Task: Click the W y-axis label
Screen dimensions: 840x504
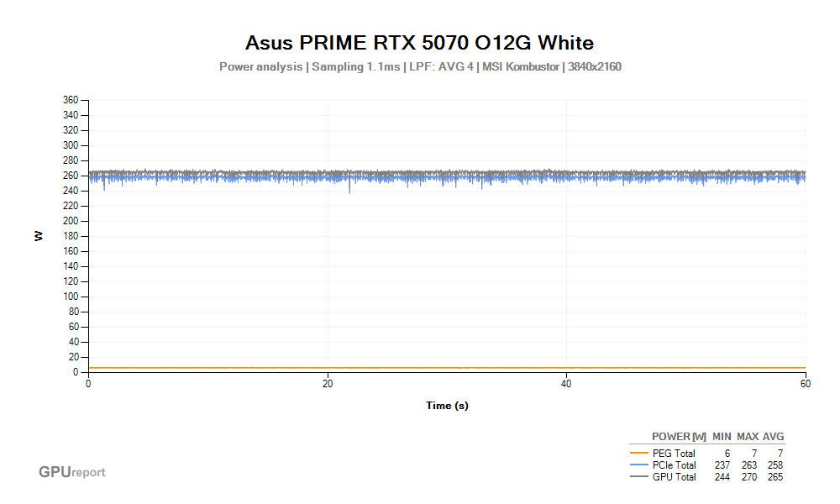Action: (x=39, y=236)
